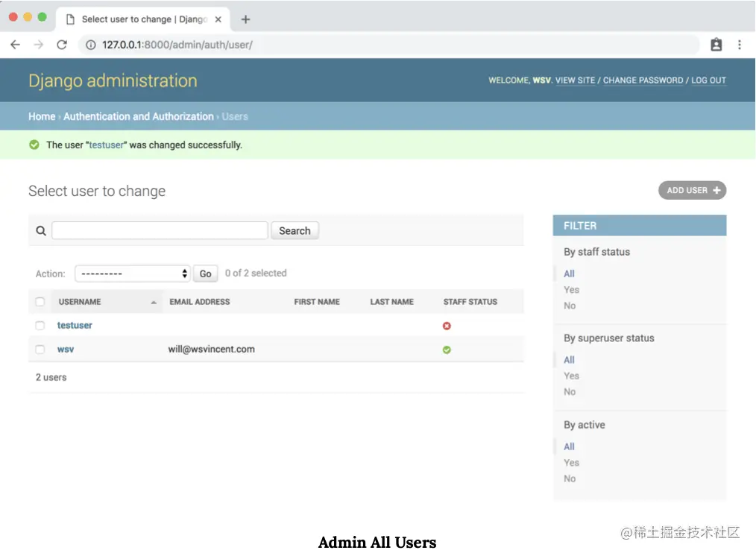Click the Django administration title
Screen dimensions: 756x556
click(113, 80)
